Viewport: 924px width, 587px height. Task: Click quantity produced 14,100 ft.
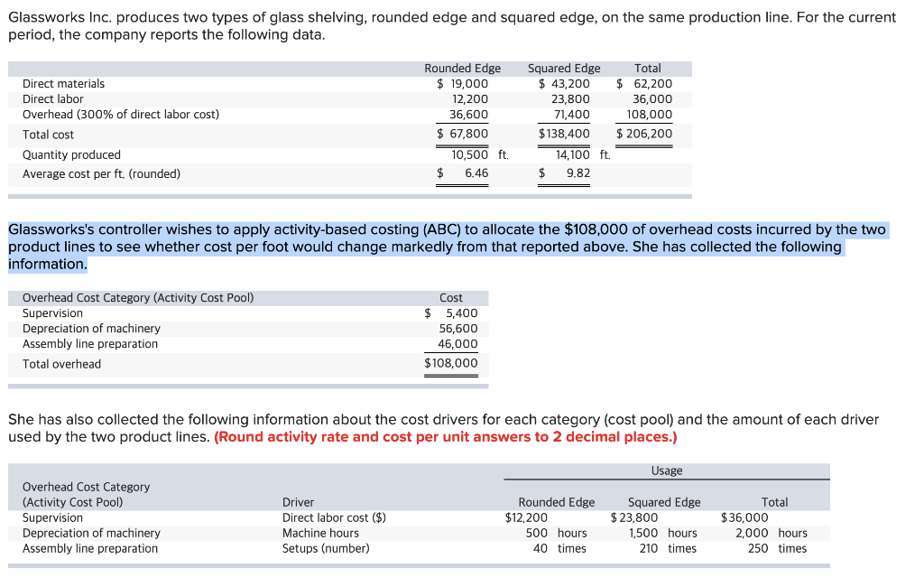[x=583, y=154]
